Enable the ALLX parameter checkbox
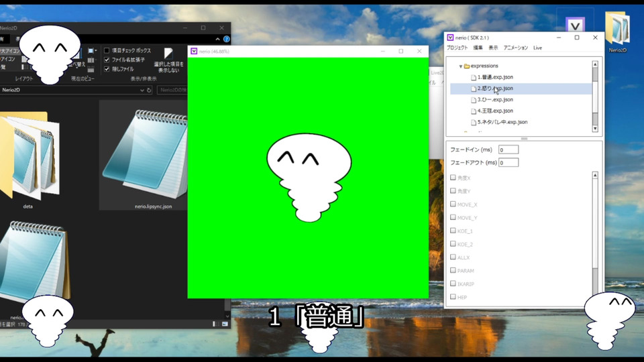Viewport: 644px width, 362px height. pyautogui.click(x=453, y=257)
